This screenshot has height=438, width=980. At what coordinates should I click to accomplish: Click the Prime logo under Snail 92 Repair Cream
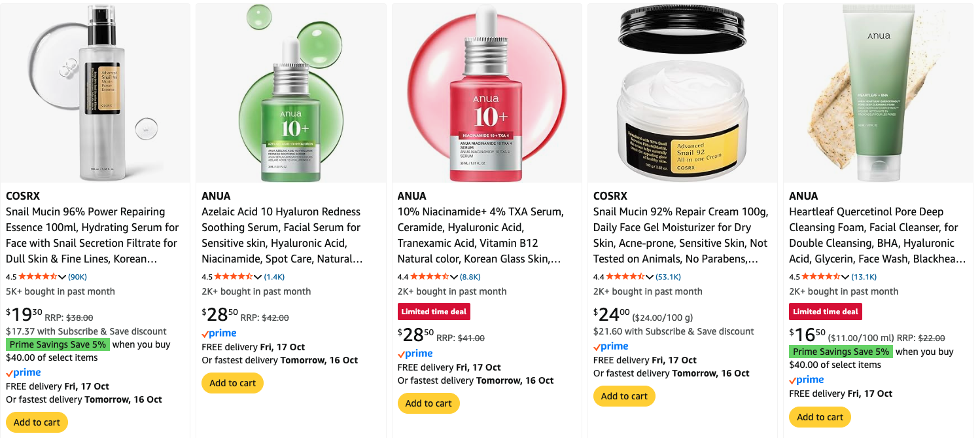tap(610, 346)
